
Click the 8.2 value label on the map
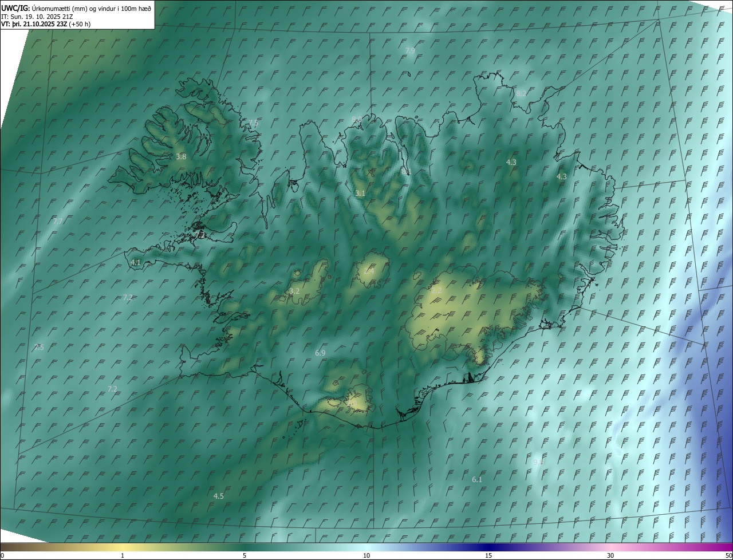(521, 93)
